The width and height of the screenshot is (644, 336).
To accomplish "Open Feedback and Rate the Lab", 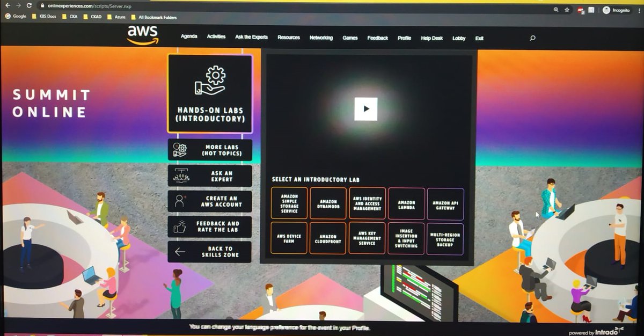I will tap(210, 226).
